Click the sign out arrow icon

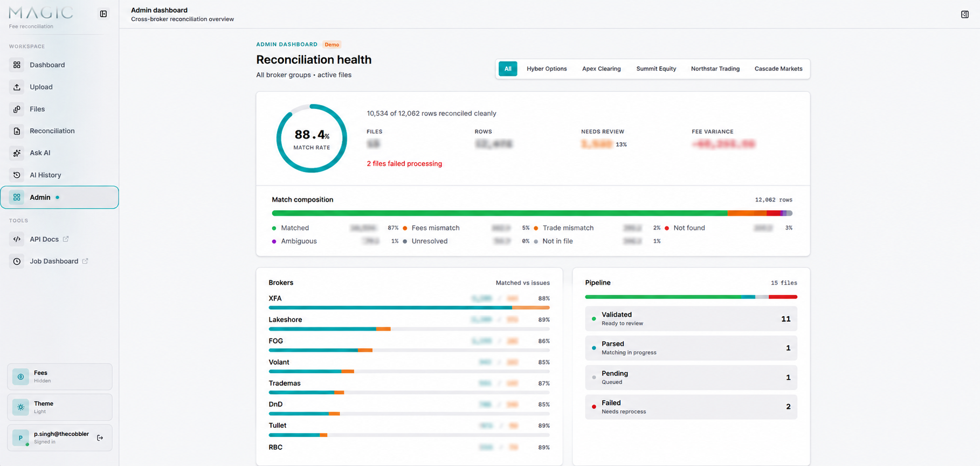[100, 438]
